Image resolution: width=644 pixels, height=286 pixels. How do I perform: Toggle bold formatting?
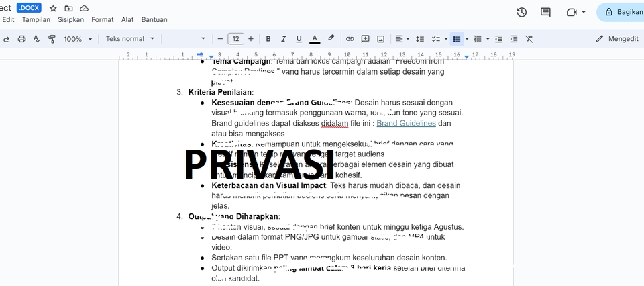point(268,39)
